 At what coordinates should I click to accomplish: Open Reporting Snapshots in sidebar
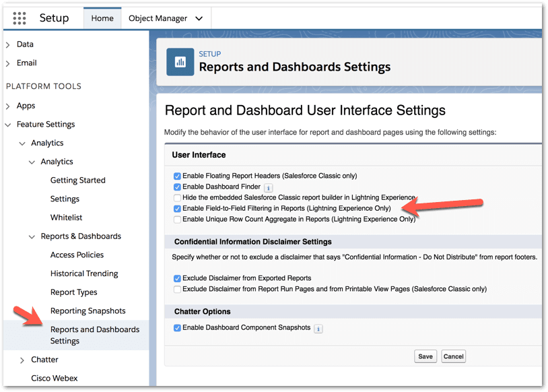(x=88, y=311)
